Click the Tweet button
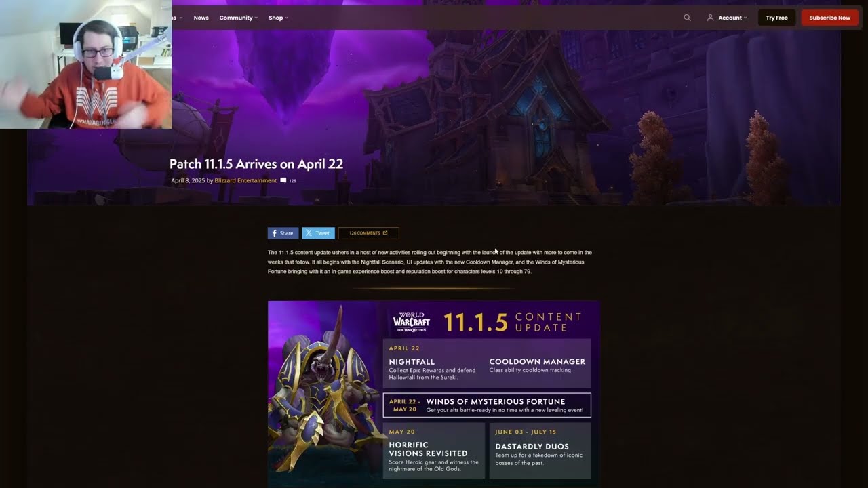Image resolution: width=868 pixels, height=488 pixels. pos(318,233)
